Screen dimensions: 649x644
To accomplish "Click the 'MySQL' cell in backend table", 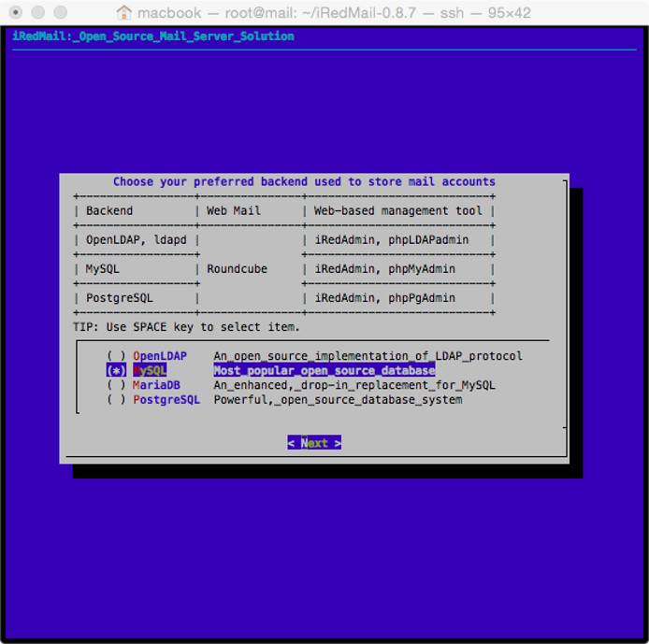I will [x=102, y=269].
